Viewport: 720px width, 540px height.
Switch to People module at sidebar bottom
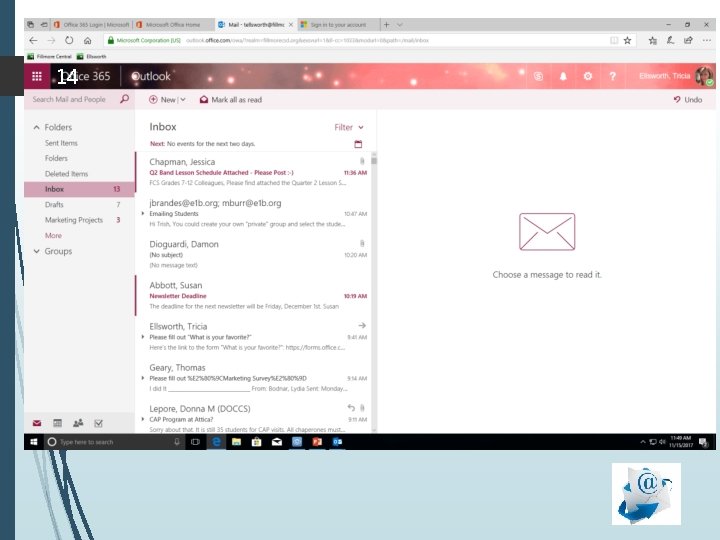78,423
